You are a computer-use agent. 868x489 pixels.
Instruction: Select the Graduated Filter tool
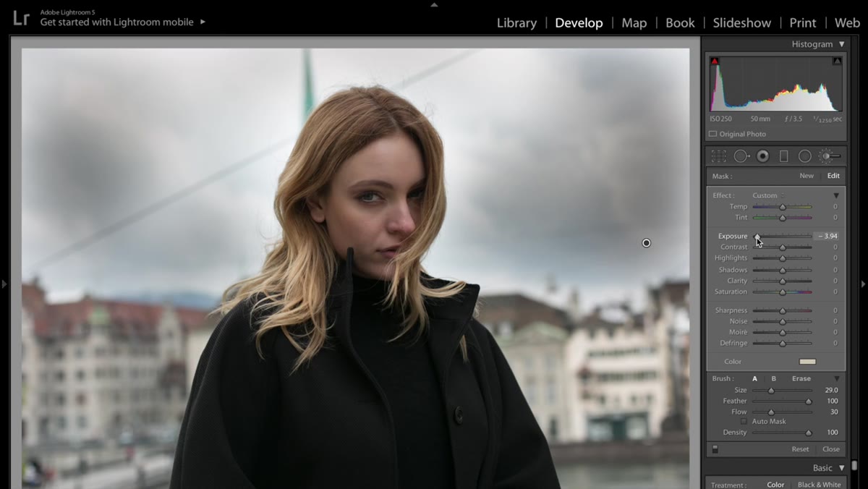coord(783,156)
